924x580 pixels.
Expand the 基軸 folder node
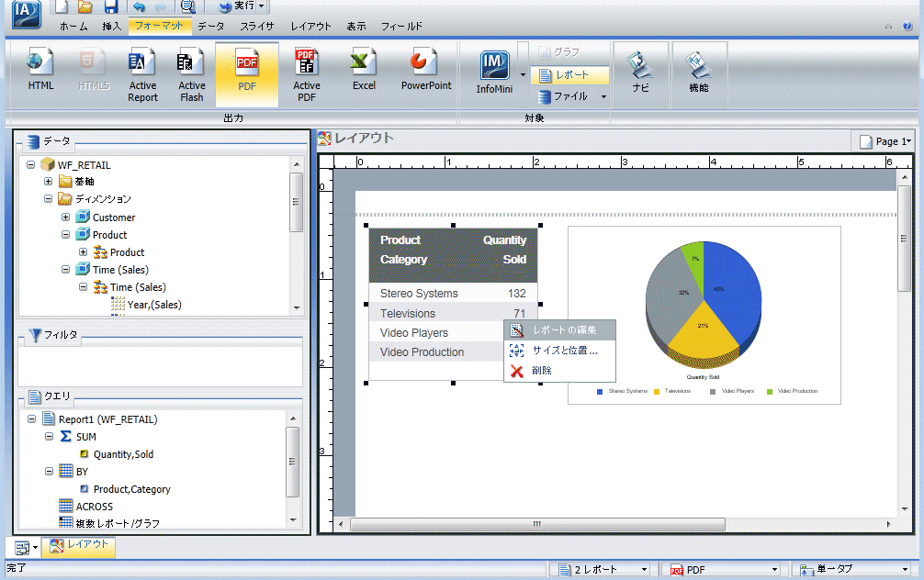tap(49, 182)
